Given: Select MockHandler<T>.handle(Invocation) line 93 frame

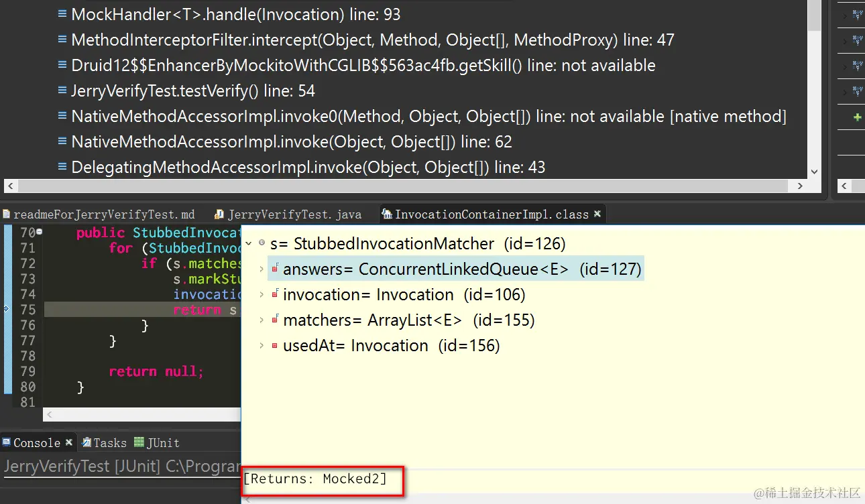Looking at the screenshot, I should [236, 14].
